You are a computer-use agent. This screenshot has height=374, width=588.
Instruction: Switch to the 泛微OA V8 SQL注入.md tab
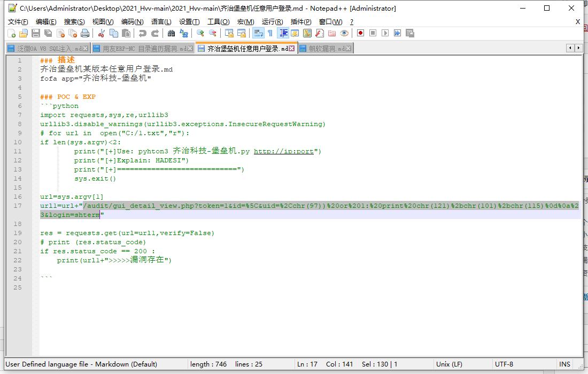[48, 48]
